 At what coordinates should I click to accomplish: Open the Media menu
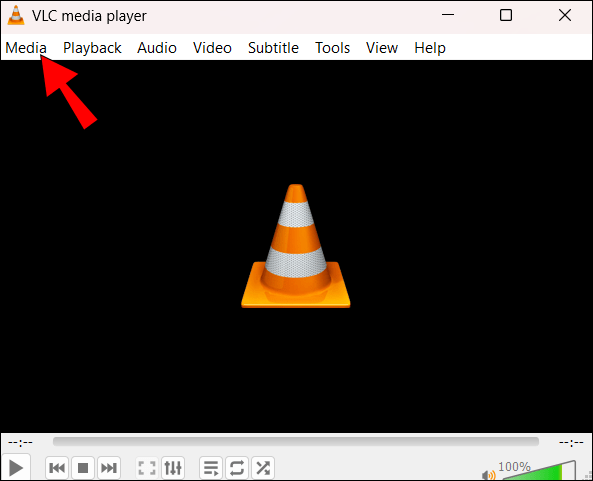(x=26, y=48)
